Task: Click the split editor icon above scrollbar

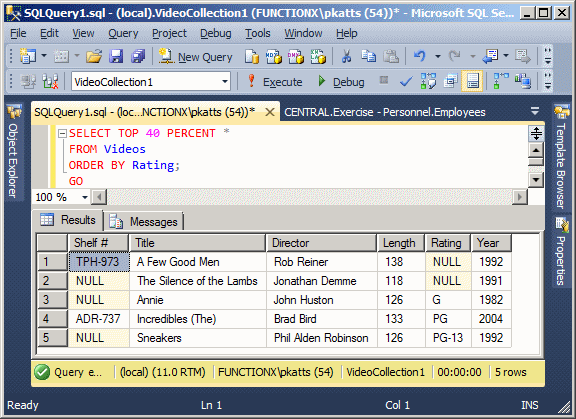Action: pyautogui.click(x=536, y=133)
